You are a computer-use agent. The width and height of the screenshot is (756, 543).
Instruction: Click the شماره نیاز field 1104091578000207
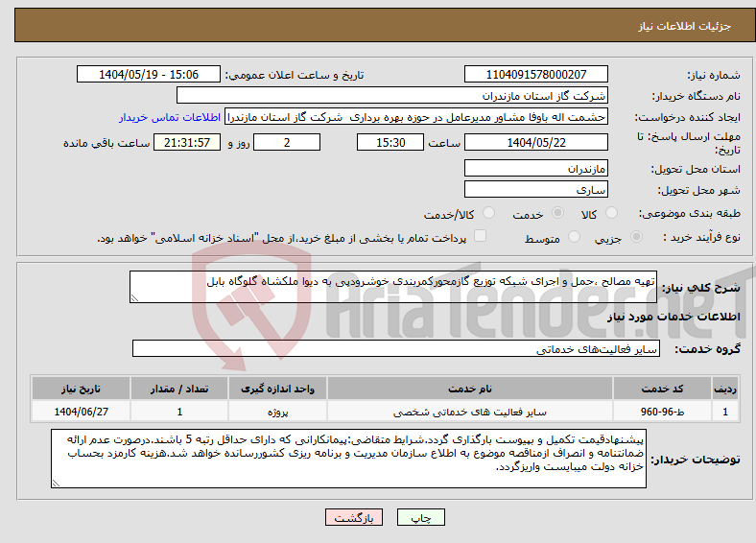coord(535,74)
